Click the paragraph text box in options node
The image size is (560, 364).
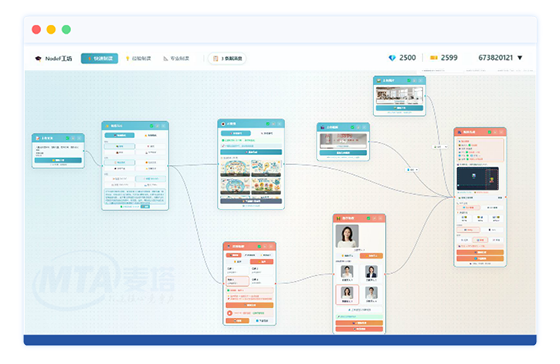(x=135, y=196)
